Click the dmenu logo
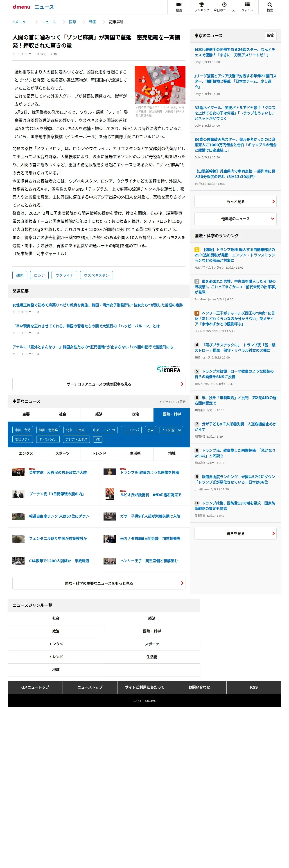289x868 pixels. pyautogui.click(x=21, y=7)
